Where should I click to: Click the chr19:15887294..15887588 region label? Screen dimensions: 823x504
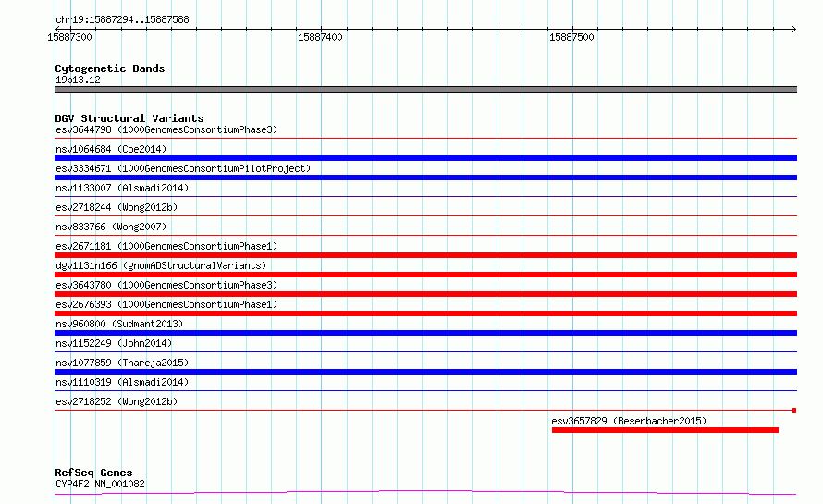pos(122,20)
